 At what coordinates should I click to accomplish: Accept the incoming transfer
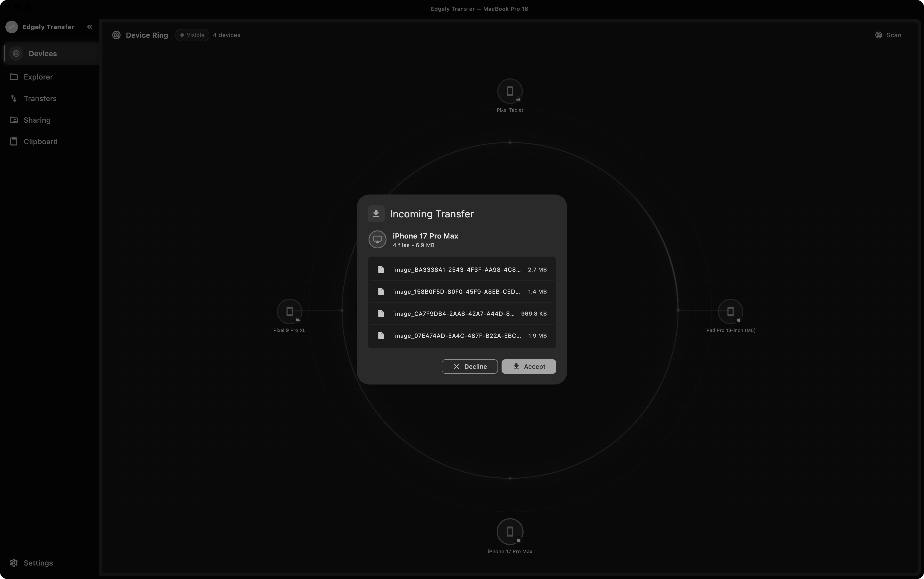[x=529, y=367]
